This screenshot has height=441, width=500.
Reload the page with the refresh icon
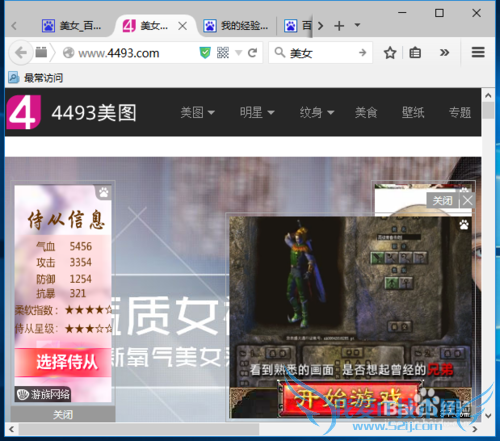click(x=252, y=53)
